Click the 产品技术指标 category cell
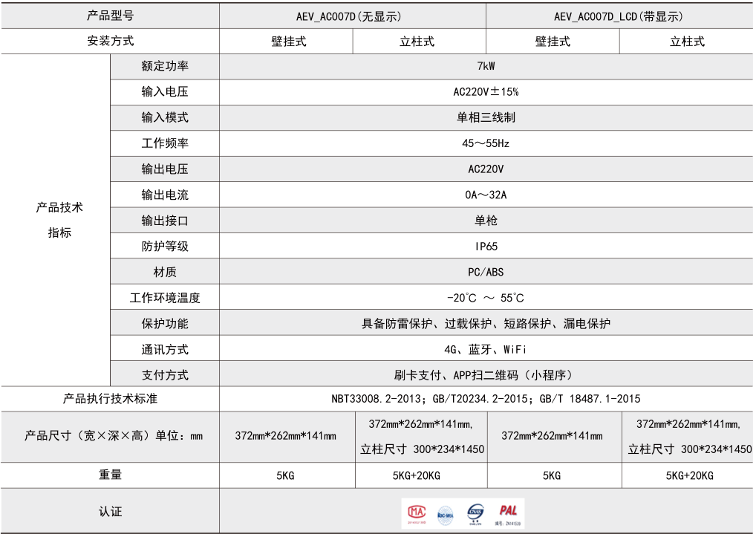This screenshot has height=537, width=756. [x=59, y=220]
